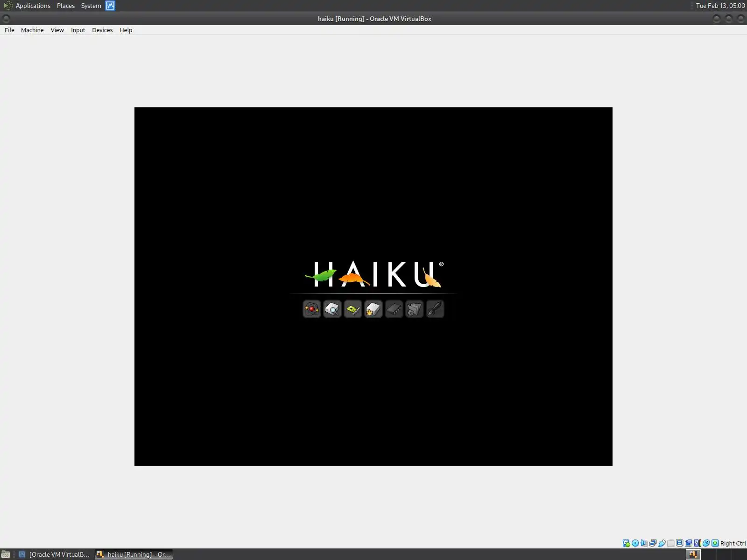Open the Help menu

(126, 30)
